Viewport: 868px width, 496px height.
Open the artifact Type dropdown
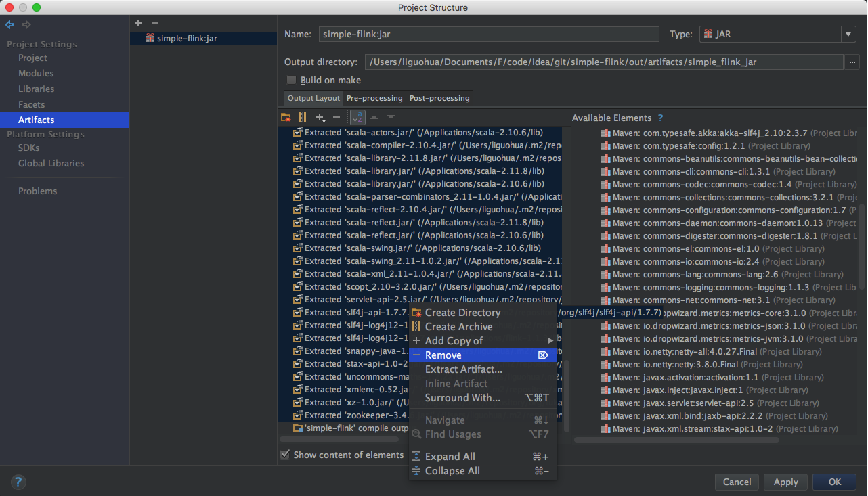pyautogui.click(x=848, y=34)
